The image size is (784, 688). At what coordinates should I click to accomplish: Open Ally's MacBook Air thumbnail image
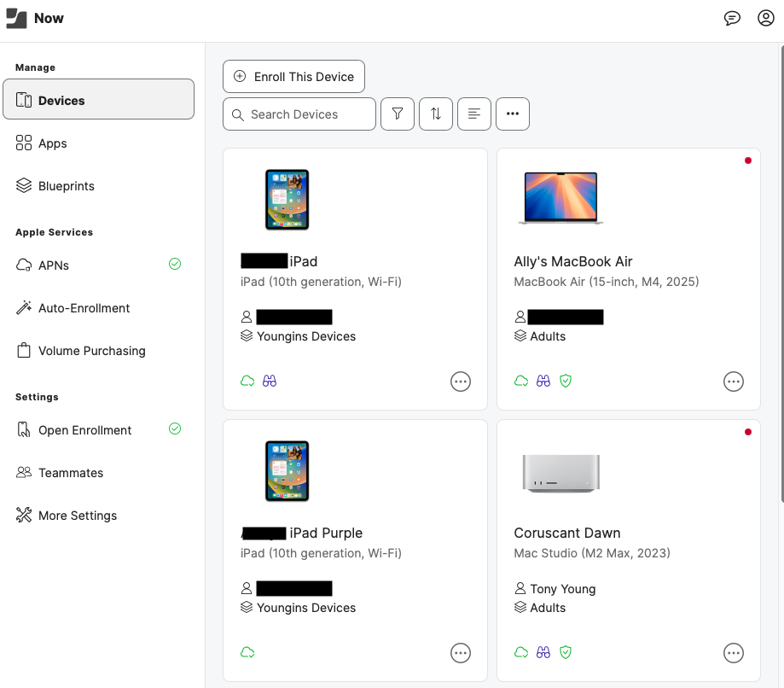[560, 198]
